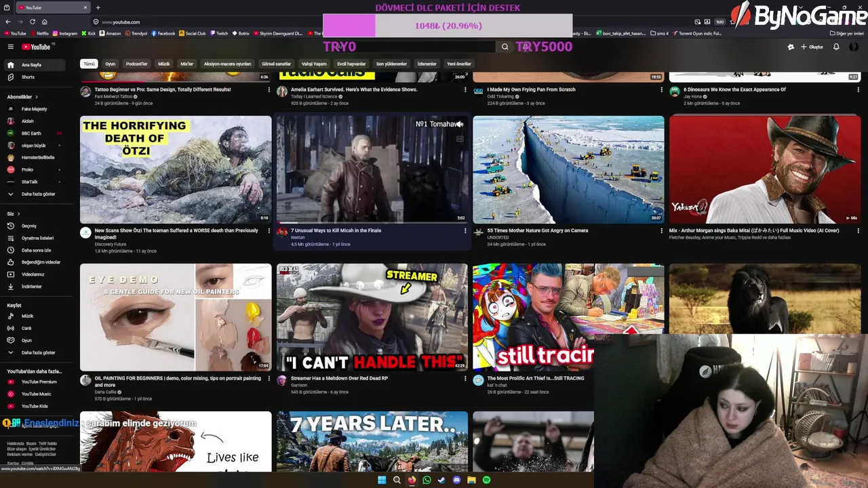The height and width of the screenshot is (488, 868).
Task: Select the Vahşi Yaşam chip
Action: tap(314, 64)
